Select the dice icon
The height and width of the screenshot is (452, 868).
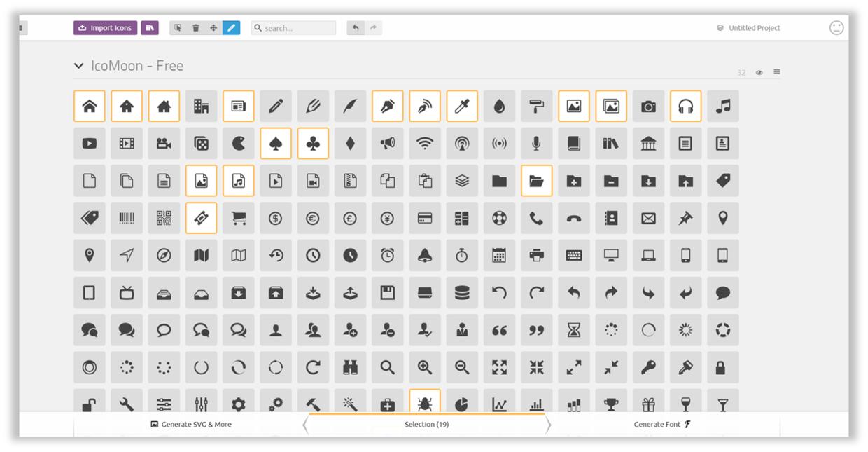click(201, 144)
